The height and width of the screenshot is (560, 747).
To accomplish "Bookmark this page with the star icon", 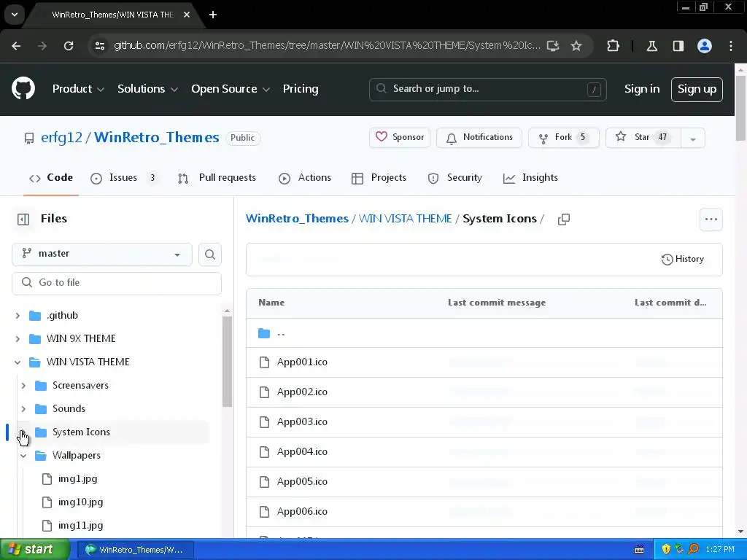I will (x=576, y=46).
